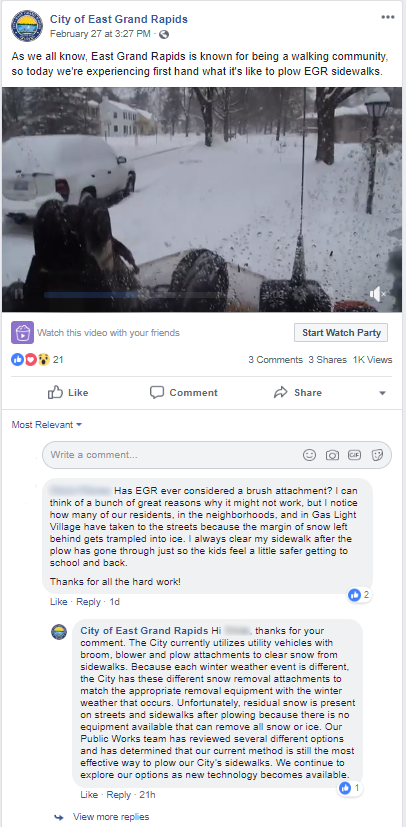Seek using the video progress bar
Screen dimensions: 406x827
[132, 295]
